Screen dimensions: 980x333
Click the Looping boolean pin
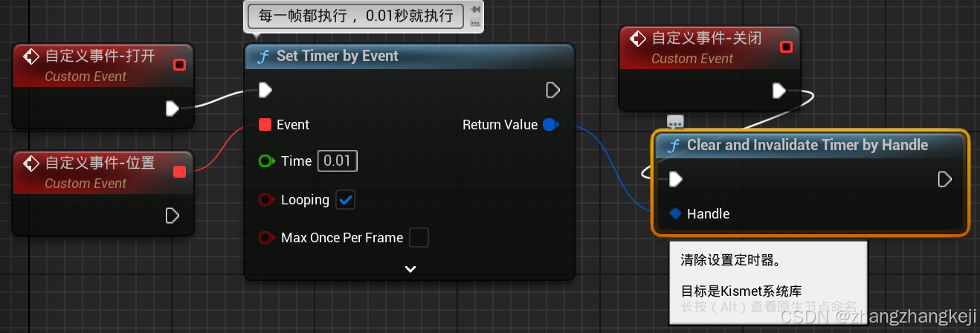pyautogui.click(x=267, y=199)
